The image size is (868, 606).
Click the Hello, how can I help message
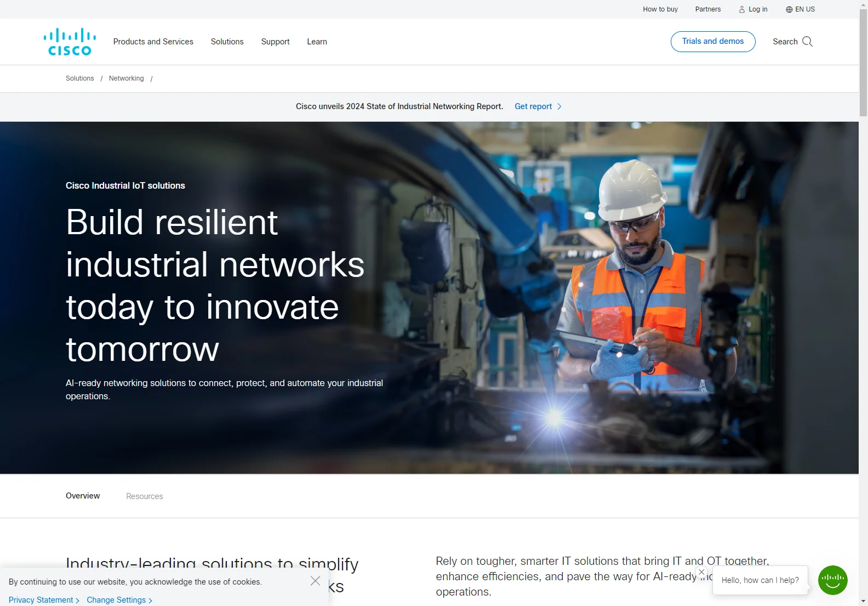click(x=760, y=580)
